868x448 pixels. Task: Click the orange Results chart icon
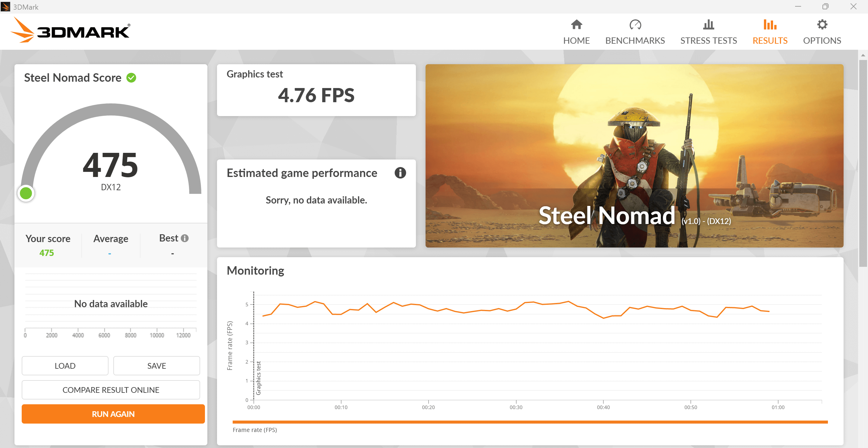[x=770, y=25]
